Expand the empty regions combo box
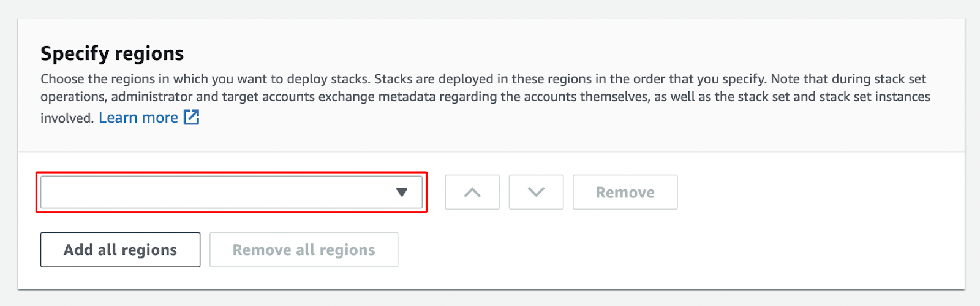This screenshot has height=306, width=980. point(232,193)
